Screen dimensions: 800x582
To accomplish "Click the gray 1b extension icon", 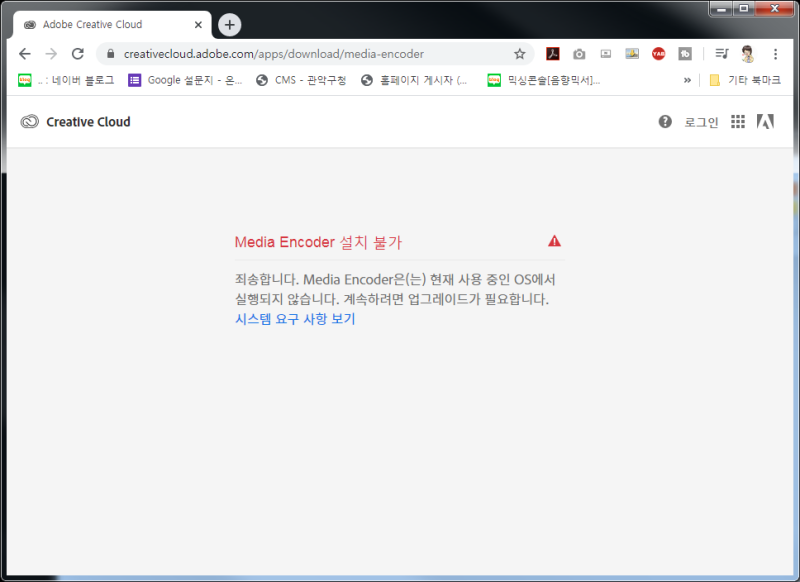I will [x=685, y=54].
